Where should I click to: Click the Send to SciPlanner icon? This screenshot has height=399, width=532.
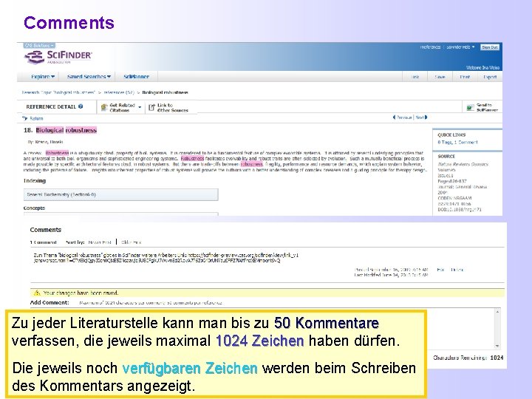470,107
